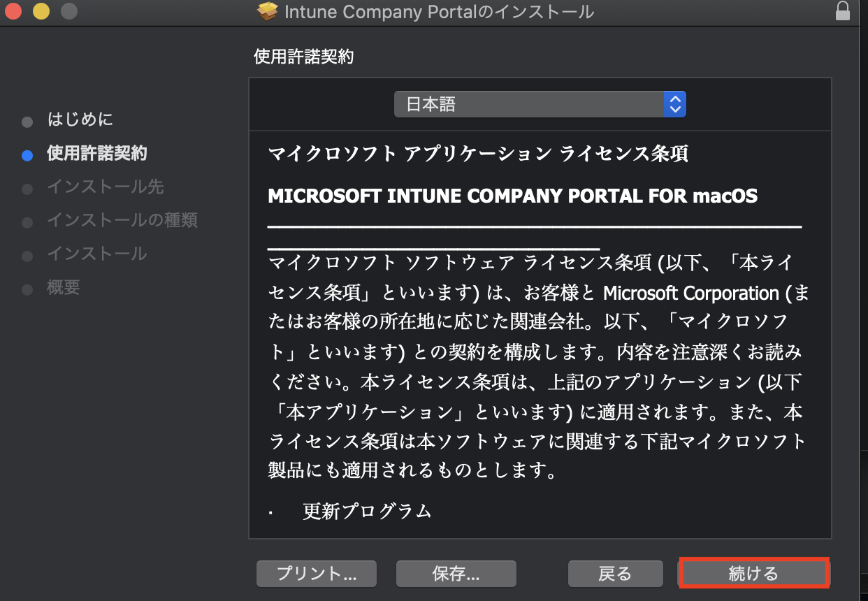Image resolution: width=868 pixels, height=601 pixels.
Task: Click the window title Intune Company Portalのインストール
Action: coord(440,12)
